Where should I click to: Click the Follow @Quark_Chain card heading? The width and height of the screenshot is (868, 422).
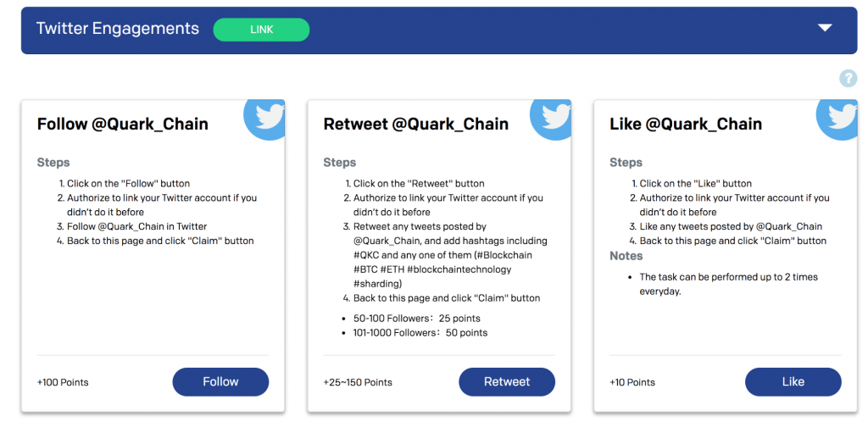pos(122,124)
